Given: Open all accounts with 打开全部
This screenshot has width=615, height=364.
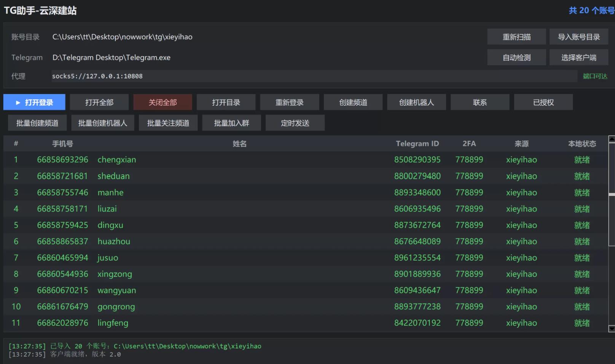Looking at the screenshot, I should click(99, 102).
